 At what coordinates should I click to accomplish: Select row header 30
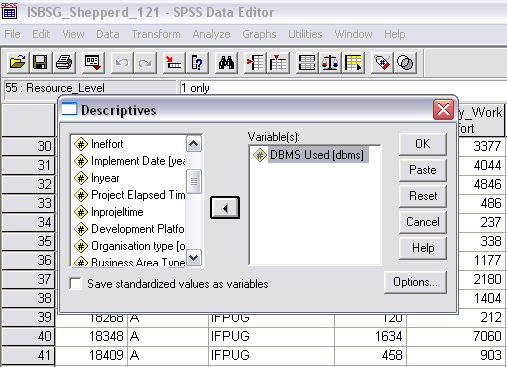pos(28,146)
